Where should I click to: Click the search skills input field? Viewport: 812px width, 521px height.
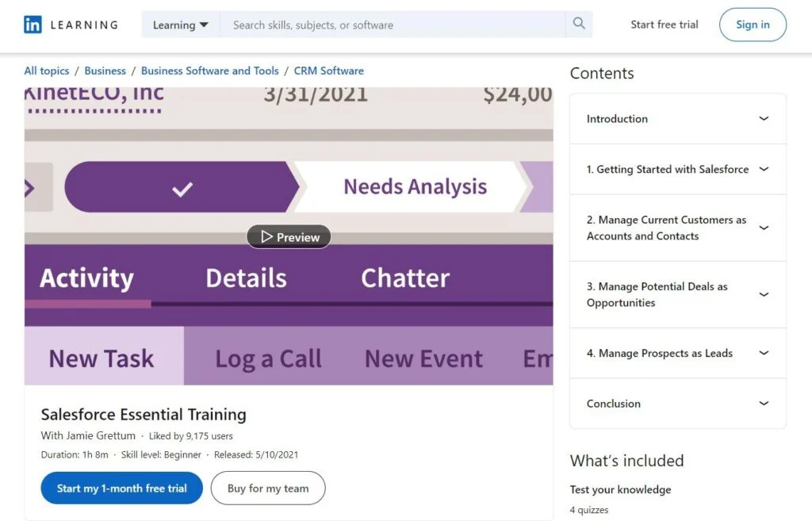pos(393,25)
